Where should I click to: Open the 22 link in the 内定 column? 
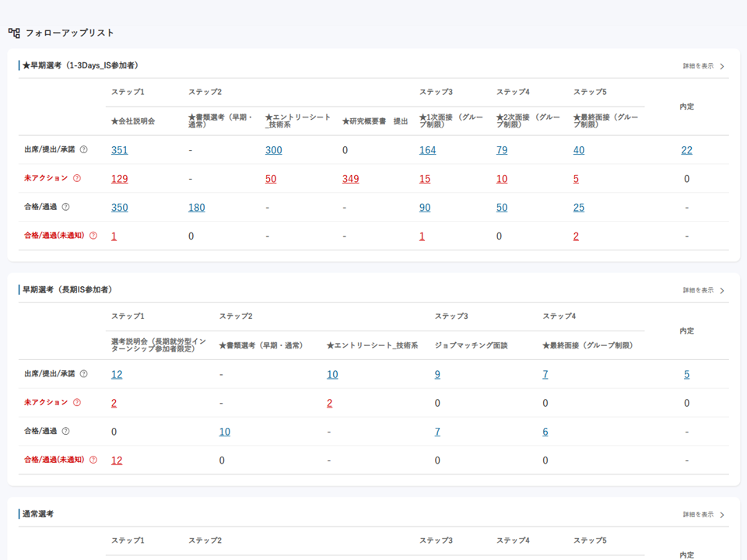(686, 150)
